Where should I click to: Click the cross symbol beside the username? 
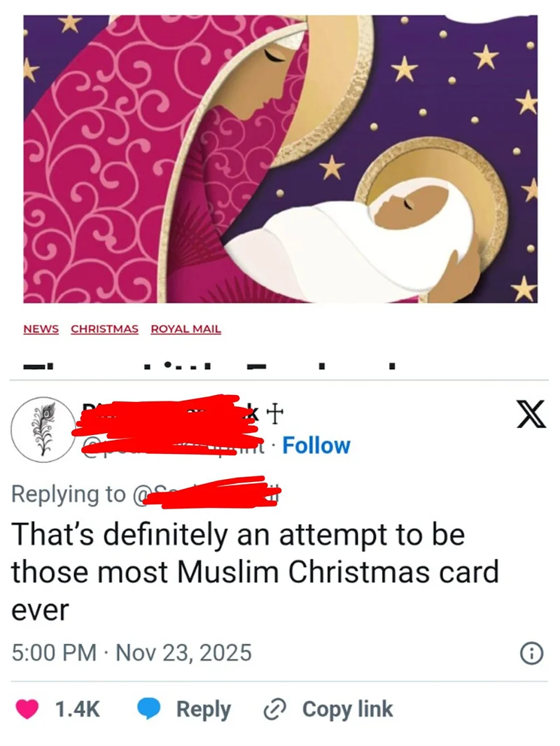pos(274,412)
